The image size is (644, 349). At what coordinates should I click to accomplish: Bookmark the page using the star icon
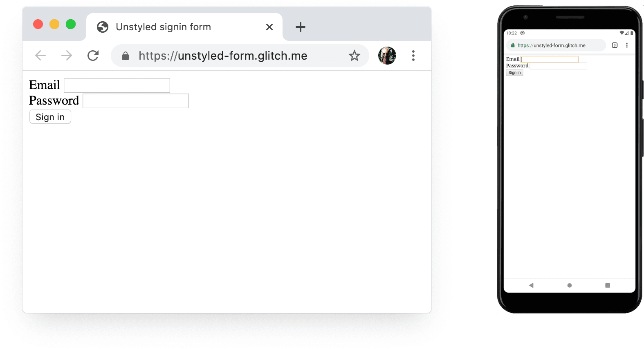[354, 56]
